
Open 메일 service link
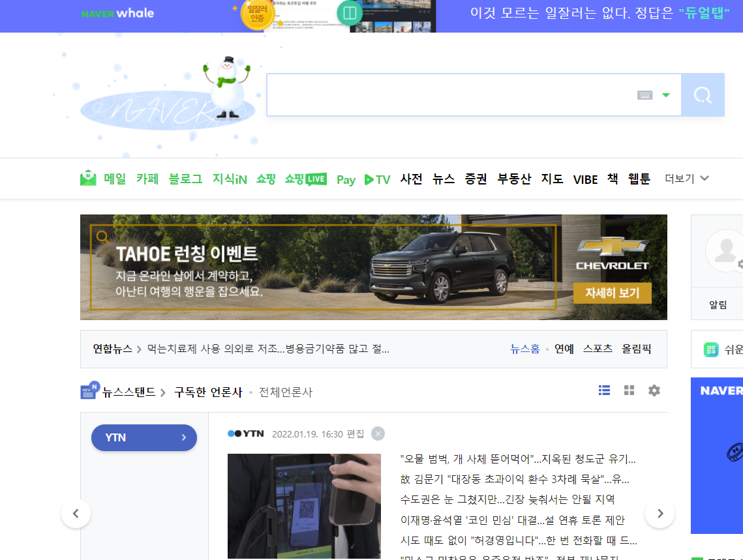(115, 179)
